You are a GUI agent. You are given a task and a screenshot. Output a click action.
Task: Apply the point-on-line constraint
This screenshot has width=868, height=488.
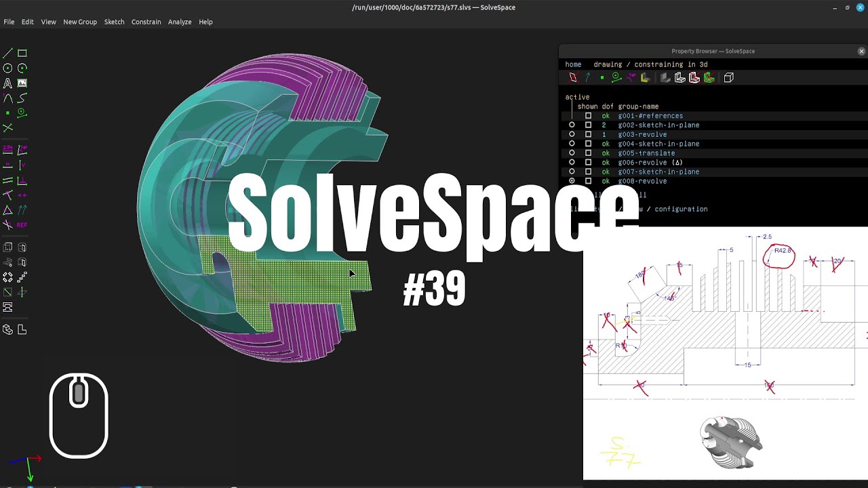(x=7, y=195)
